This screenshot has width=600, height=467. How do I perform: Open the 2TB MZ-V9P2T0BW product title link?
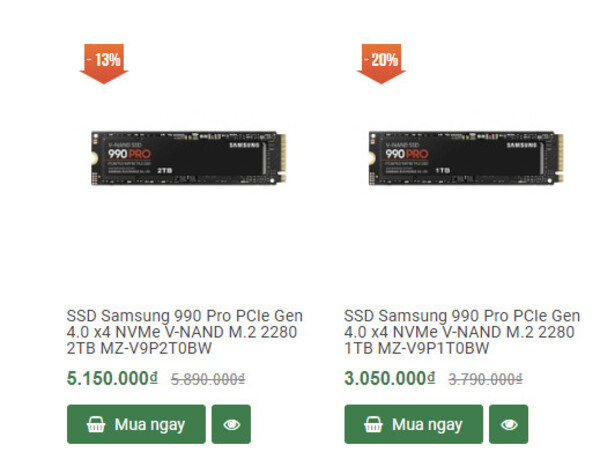pyautogui.click(x=182, y=332)
